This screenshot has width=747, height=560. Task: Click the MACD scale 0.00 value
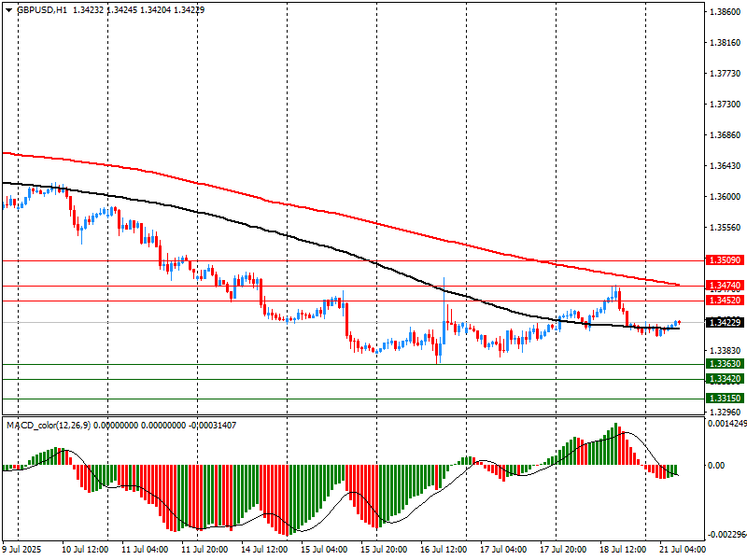(x=716, y=465)
